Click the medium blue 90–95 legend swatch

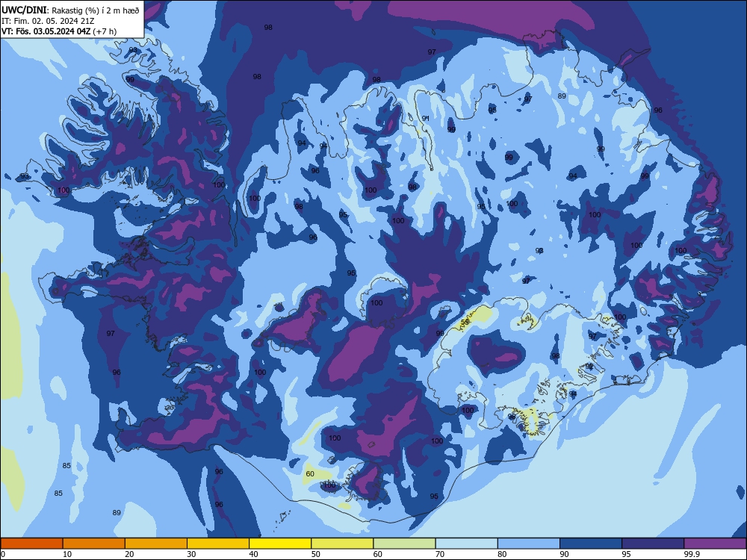(591, 544)
